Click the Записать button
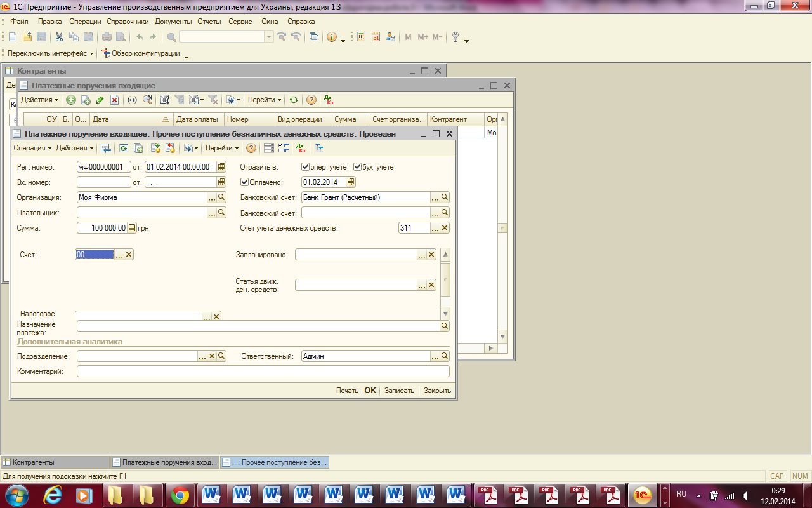 [x=399, y=391]
